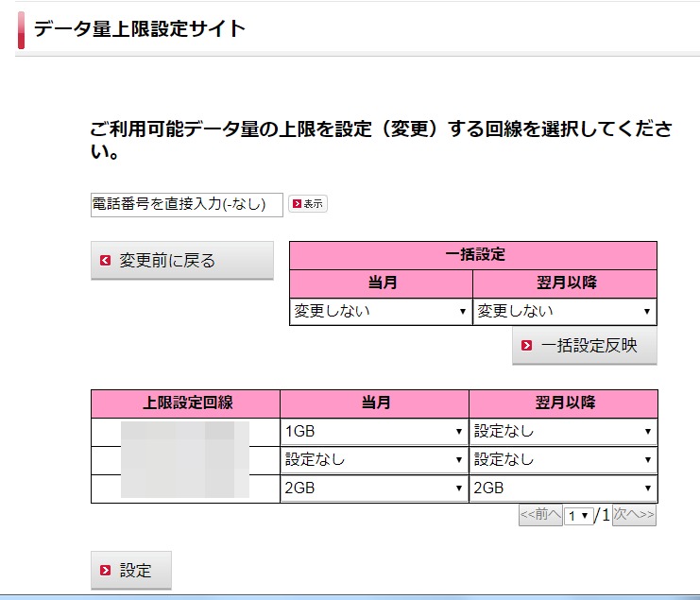Open third line's 当月 dropdown showing 2GB

click(x=374, y=489)
